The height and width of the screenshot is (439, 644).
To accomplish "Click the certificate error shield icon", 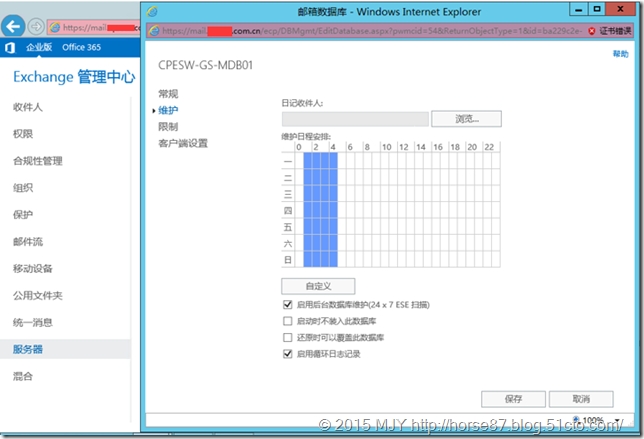I will tap(591, 30).
